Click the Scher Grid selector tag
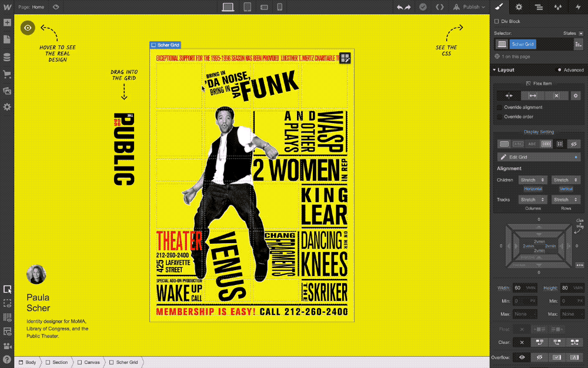 523,44
